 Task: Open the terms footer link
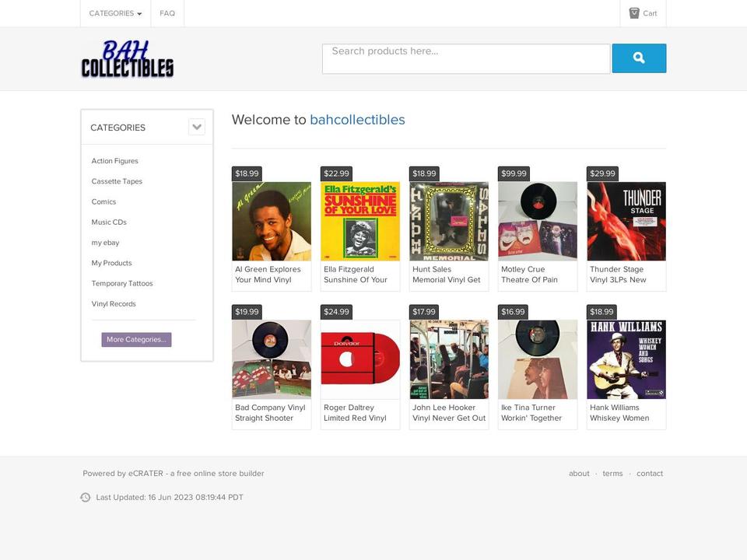point(612,474)
